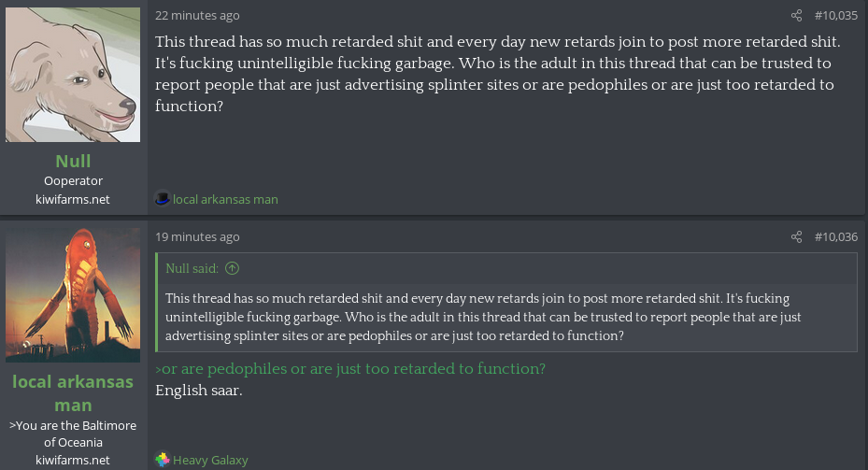This screenshot has height=470, width=868.
Task: Open the permalink for post #10,035
Action: coord(835,15)
